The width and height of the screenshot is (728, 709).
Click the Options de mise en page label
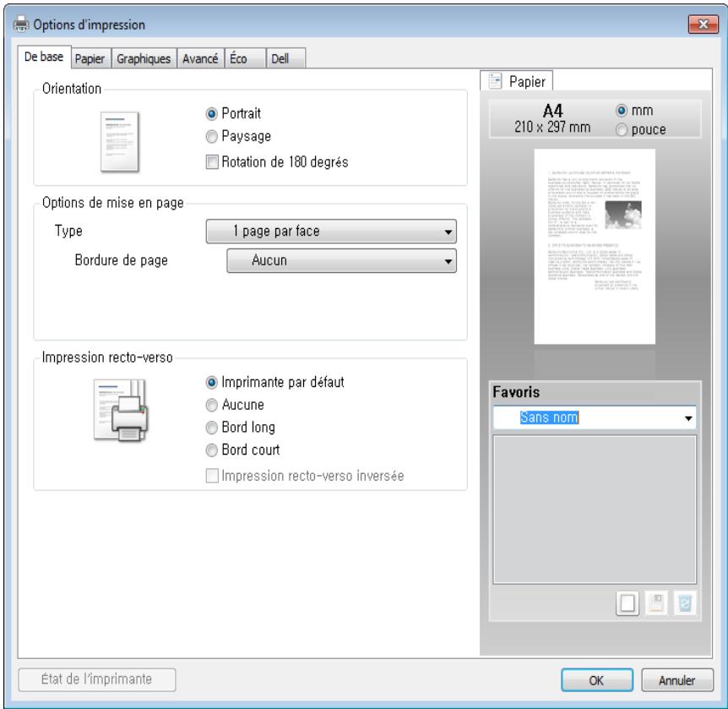113,203
